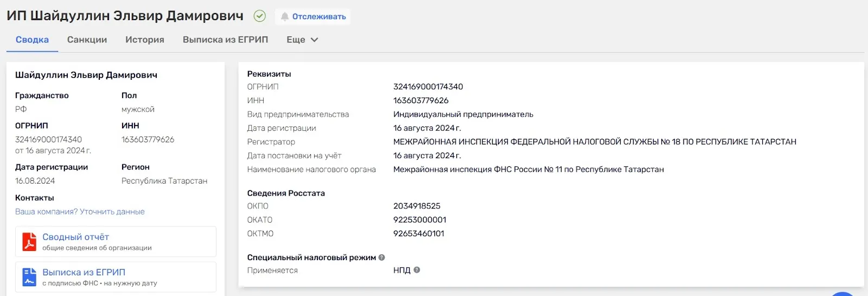
Task: Click ИНН 163603779626 in left panel
Action: [x=148, y=140]
